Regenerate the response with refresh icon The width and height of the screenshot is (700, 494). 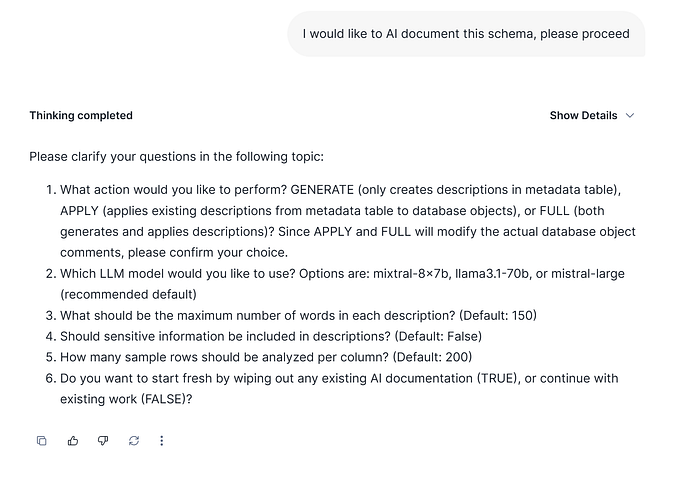click(133, 441)
